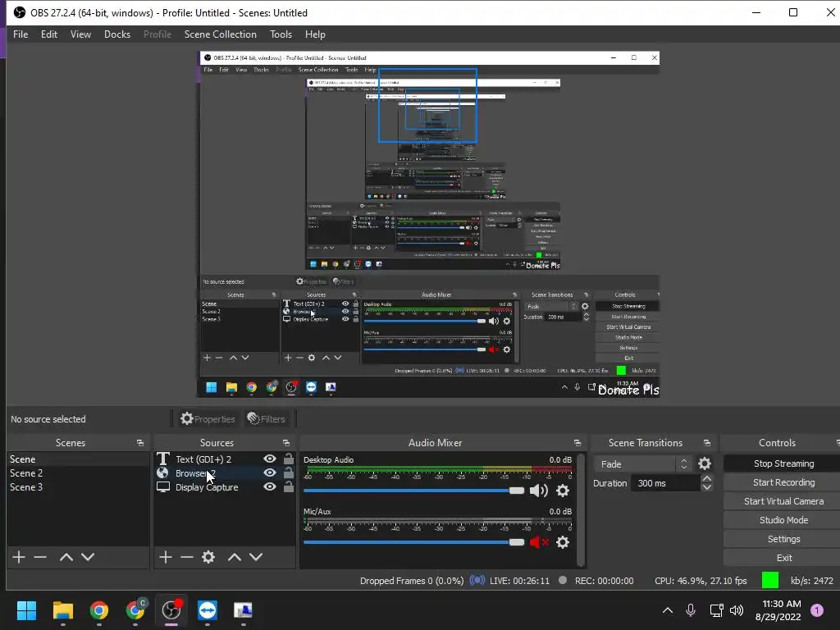Hide the Display Capture source
Image resolution: width=840 pixels, height=630 pixels.
coord(270,486)
